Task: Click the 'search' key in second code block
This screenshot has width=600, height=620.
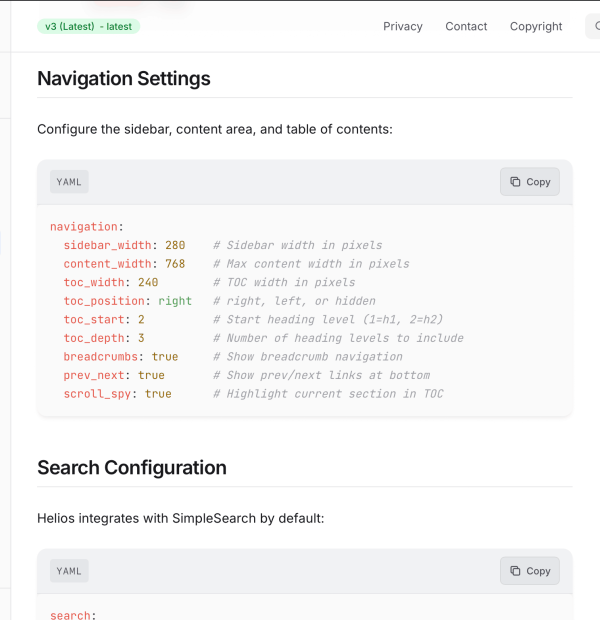Action: 70,615
